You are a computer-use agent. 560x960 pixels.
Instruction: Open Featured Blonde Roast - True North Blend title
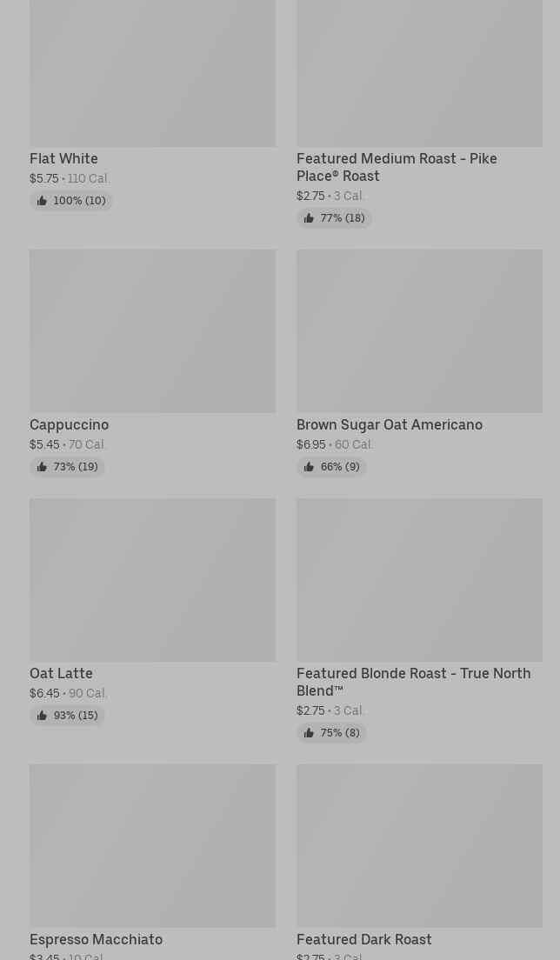413,682
